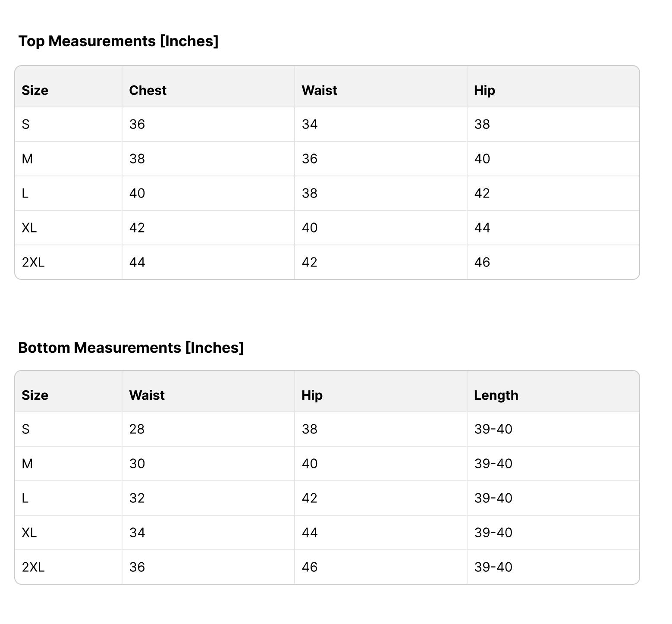Click the M size cell in bottom table
Image resolution: width=672 pixels, height=624 pixels.
point(27,464)
